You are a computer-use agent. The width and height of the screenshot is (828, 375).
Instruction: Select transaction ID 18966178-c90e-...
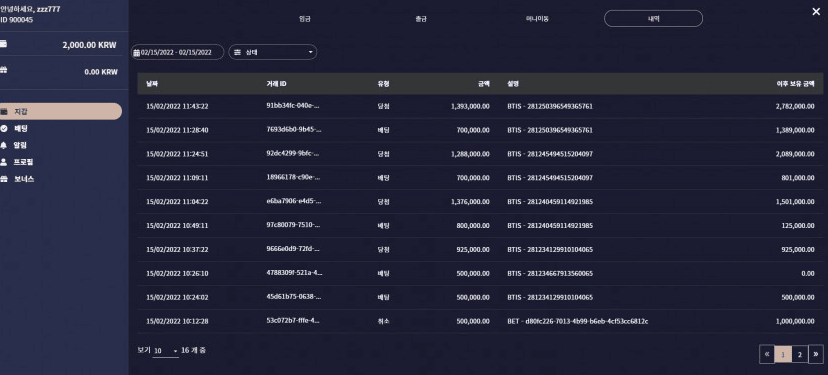pyautogui.click(x=293, y=177)
